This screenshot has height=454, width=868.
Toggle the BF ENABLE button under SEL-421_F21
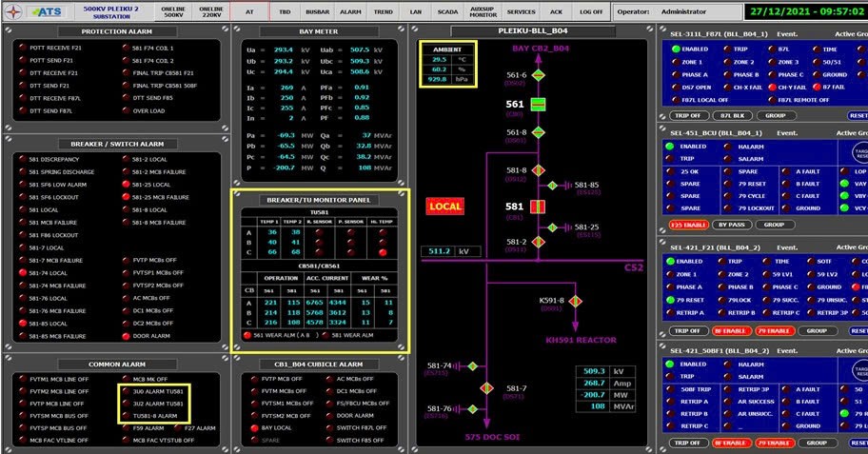tap(731, 330)
